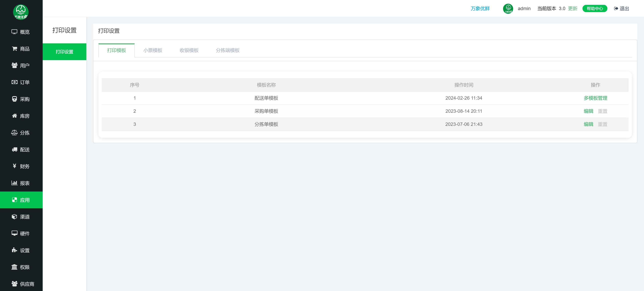Image resolution: width=644 pixels, height=291 pixels.
Task: Open the 渠道 cube icon
Action: click(x=14, y=217)
